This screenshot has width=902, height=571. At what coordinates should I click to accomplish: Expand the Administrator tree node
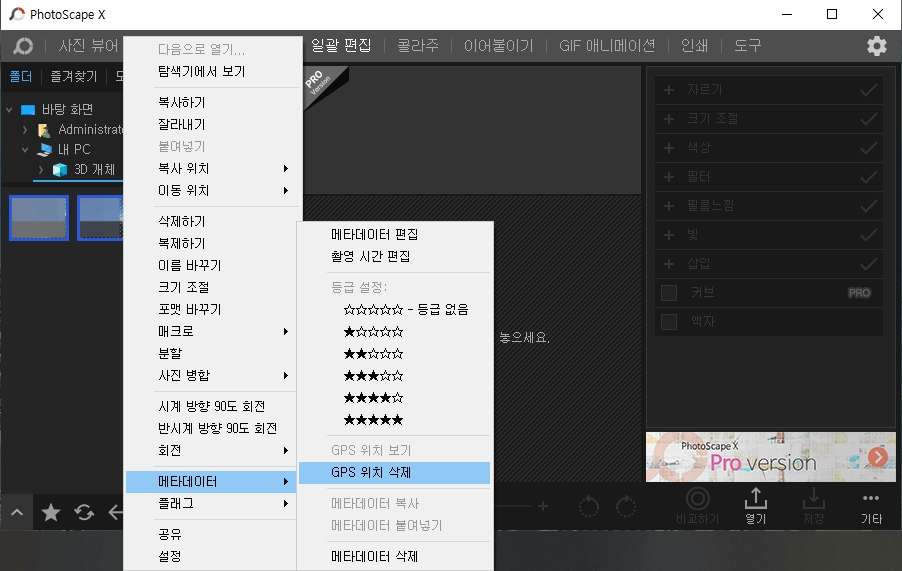25,130
